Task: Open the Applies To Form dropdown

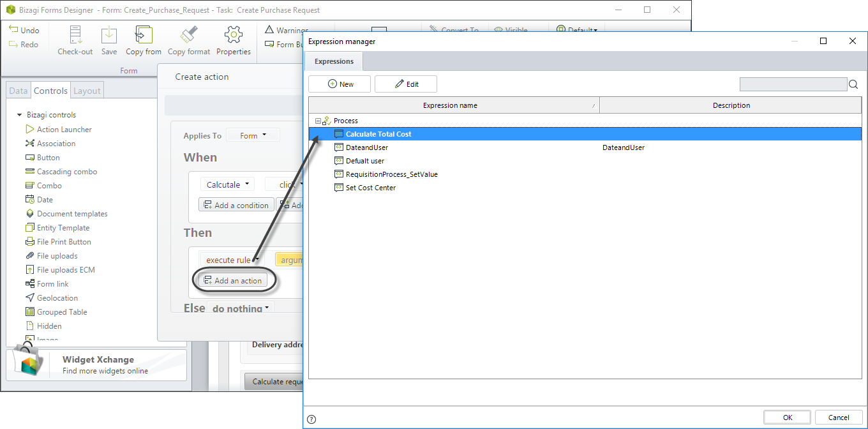Action: [254, 135]
